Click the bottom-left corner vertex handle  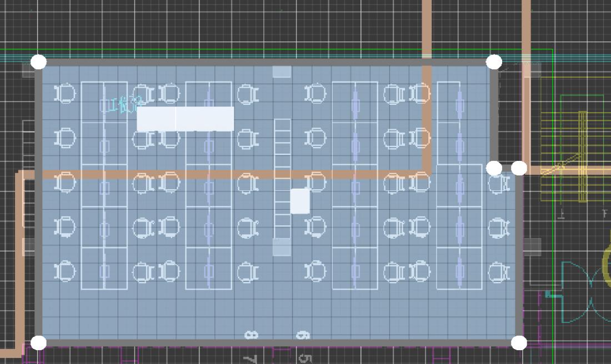[x=38, y=343]
